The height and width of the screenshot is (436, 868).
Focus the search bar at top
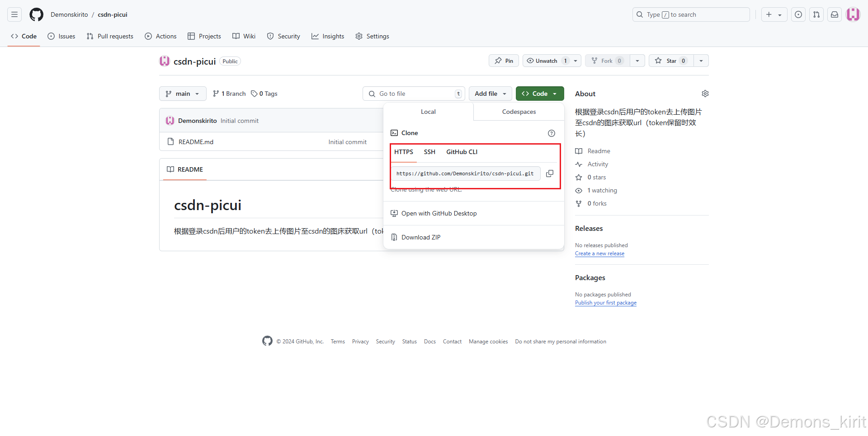click(x=691, y=14)
